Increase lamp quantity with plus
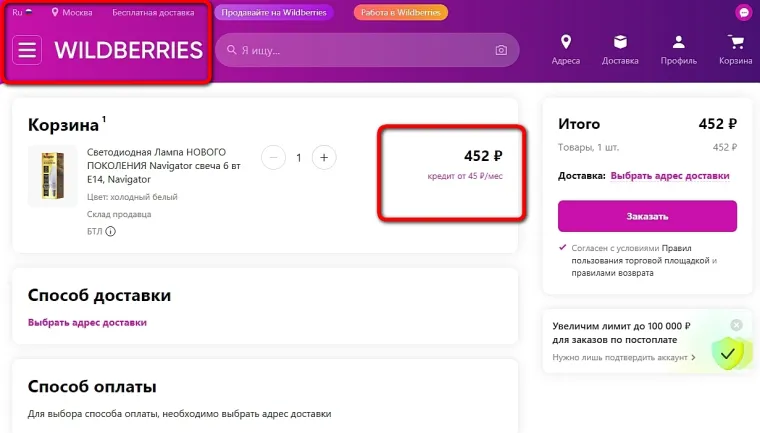760x433 pixels. (x=324, y=157)
